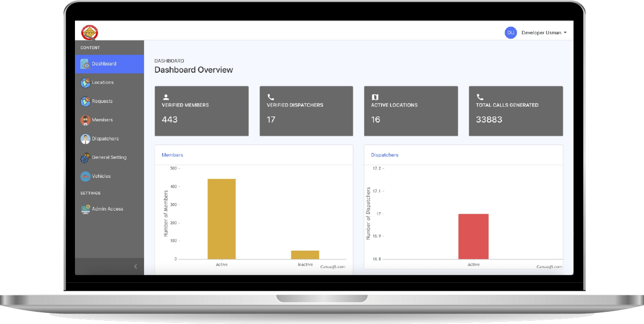This screenshot has height=324, width=644.
Task: Click the Vehicles car icon
Action: pos(85,176)
